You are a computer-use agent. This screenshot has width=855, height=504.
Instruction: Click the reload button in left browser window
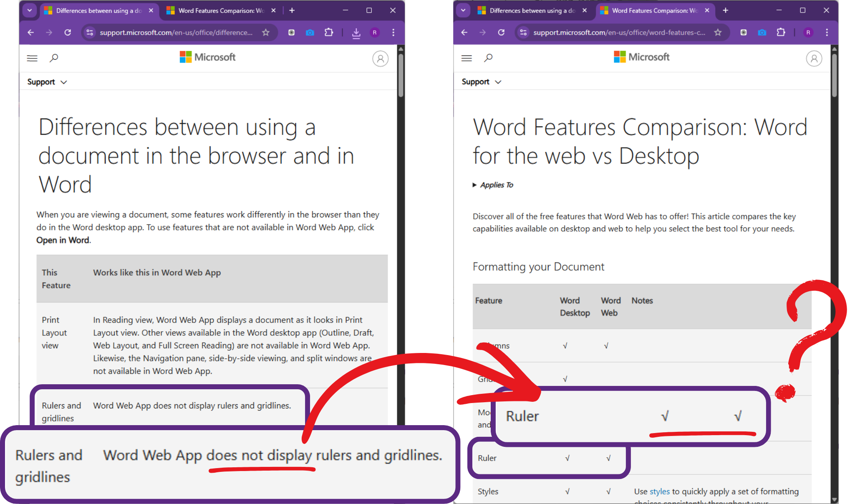[68, 33]
